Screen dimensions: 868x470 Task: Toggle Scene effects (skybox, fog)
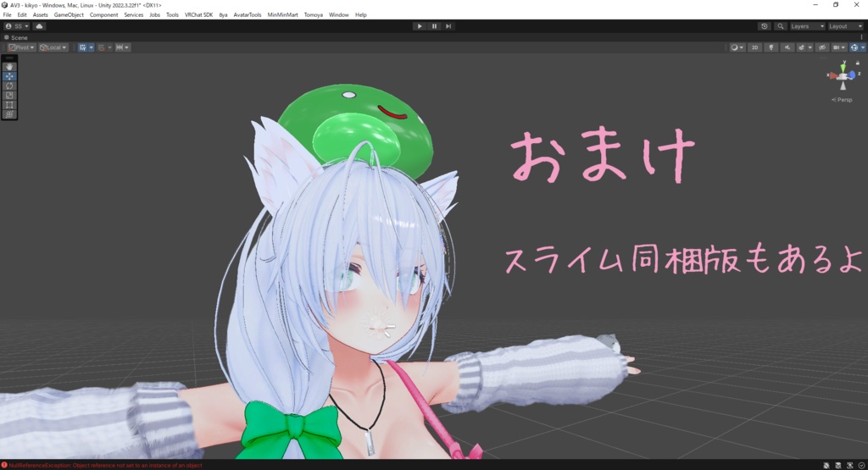point(802,47)
